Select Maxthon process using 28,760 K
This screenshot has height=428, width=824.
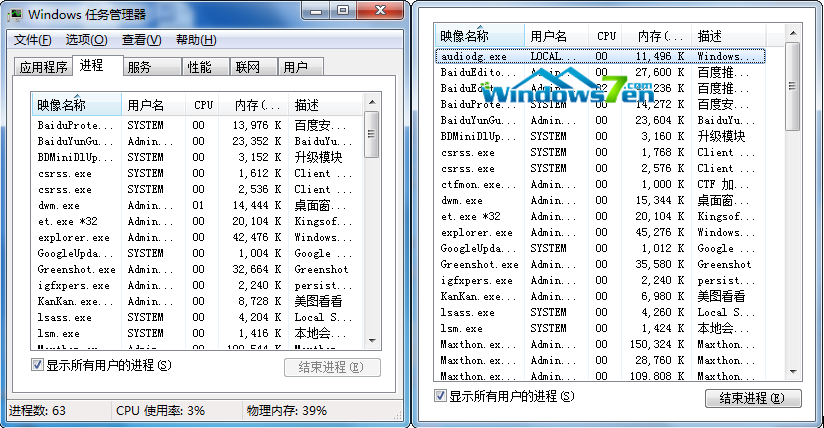[600, 361]
